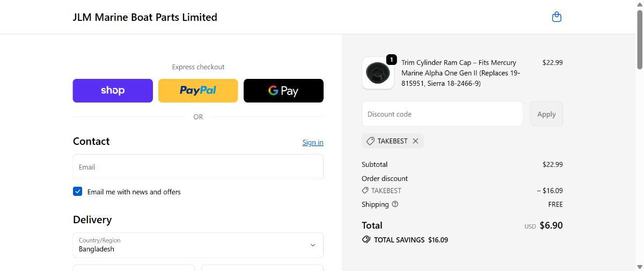
Task: Uncheck Email me with news and offers
Action: coord(78,192)
